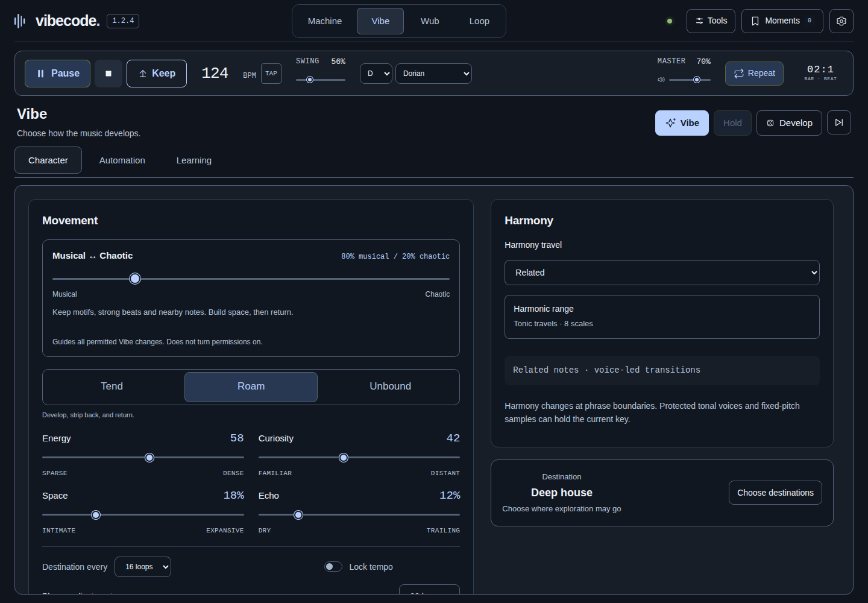Image resolution: width=868 pixels, height=603 pixels.
Task: Click the Choose destinations button
Action: click(x=775, y=493)
